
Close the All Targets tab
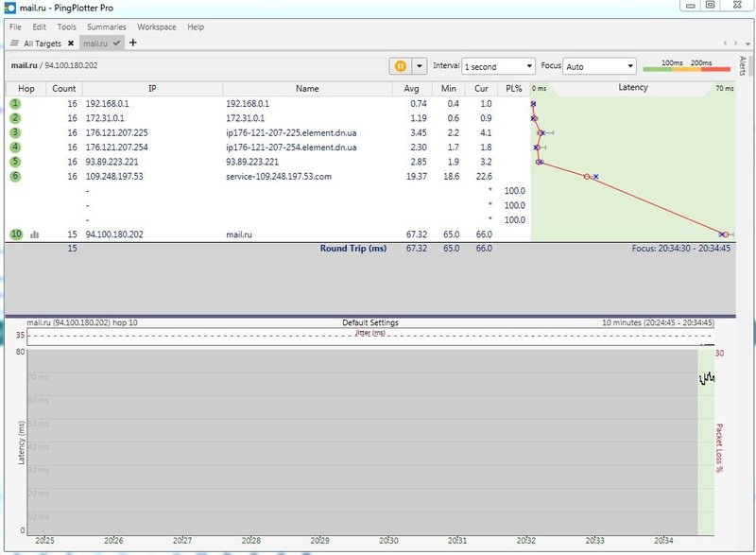(x=71, y=43)
